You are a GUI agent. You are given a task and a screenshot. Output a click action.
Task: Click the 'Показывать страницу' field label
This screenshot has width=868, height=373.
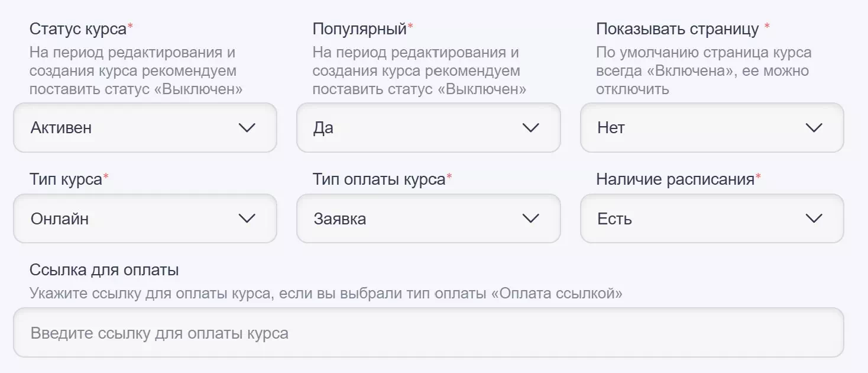[x=677, y=28]
